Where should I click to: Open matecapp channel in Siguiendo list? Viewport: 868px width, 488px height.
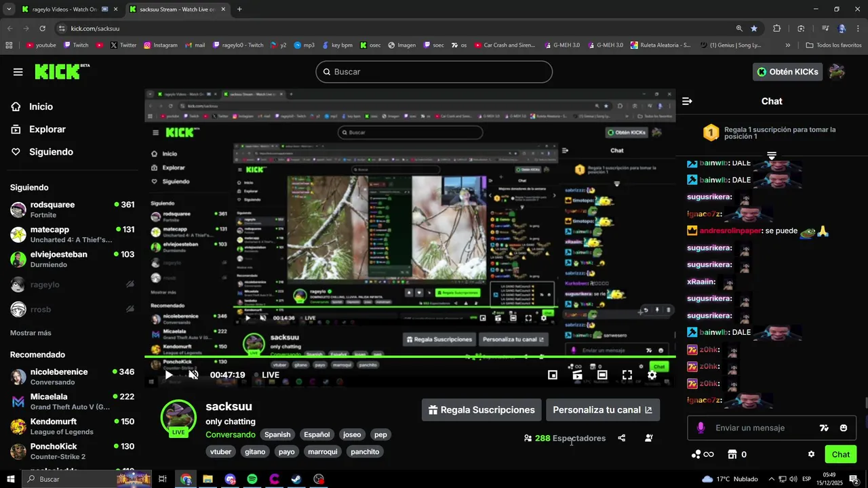pos(72,235)
